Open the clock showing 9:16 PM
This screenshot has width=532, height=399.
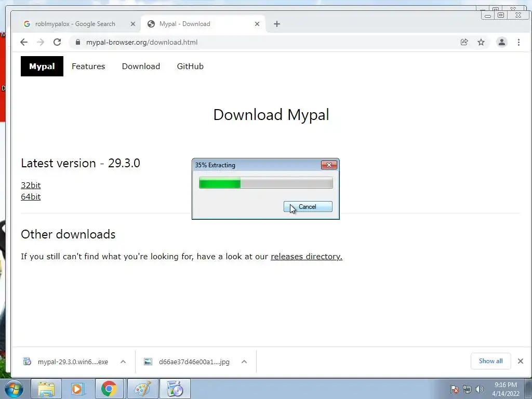tap(506, 389)
